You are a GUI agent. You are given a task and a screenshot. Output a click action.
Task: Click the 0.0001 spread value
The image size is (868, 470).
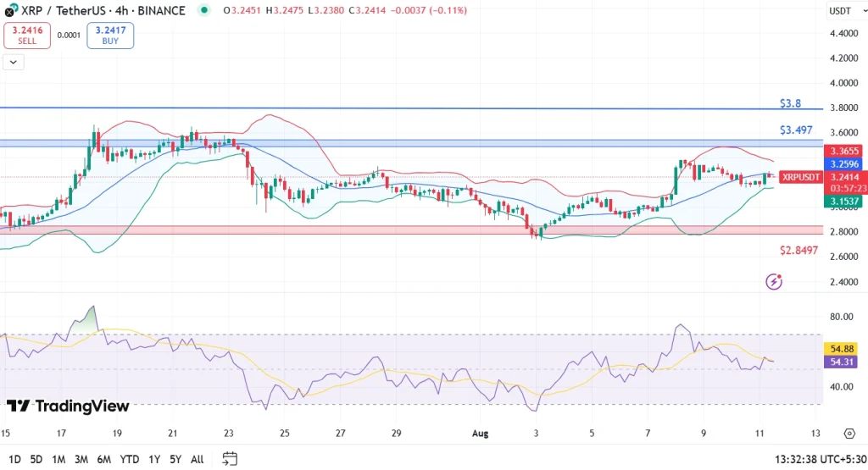tap(69, 36)
